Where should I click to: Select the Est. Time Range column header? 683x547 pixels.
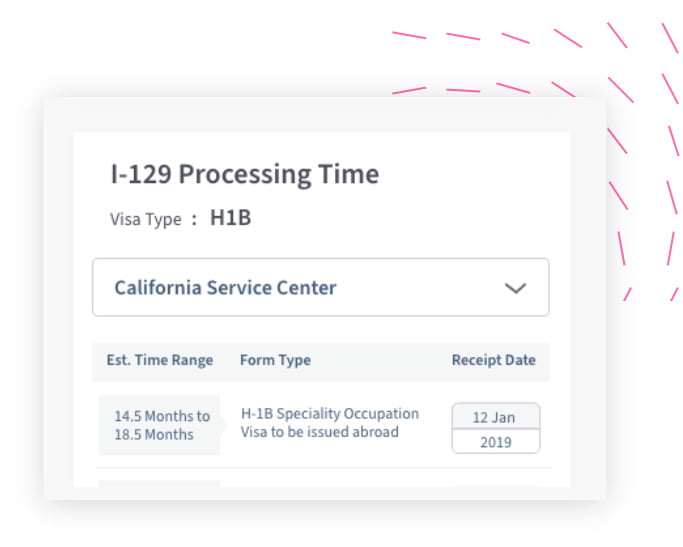coord(160,360)
